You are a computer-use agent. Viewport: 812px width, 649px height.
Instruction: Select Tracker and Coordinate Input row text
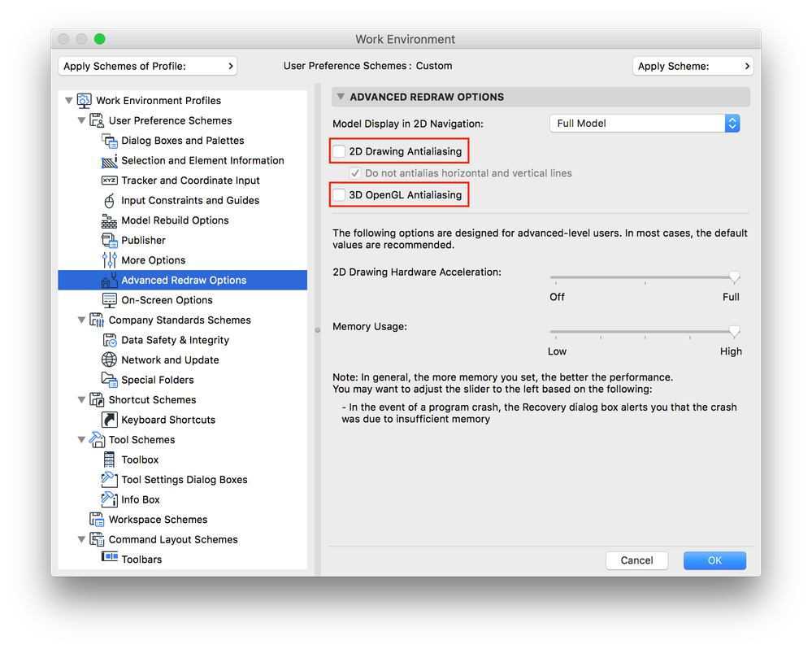190,181
